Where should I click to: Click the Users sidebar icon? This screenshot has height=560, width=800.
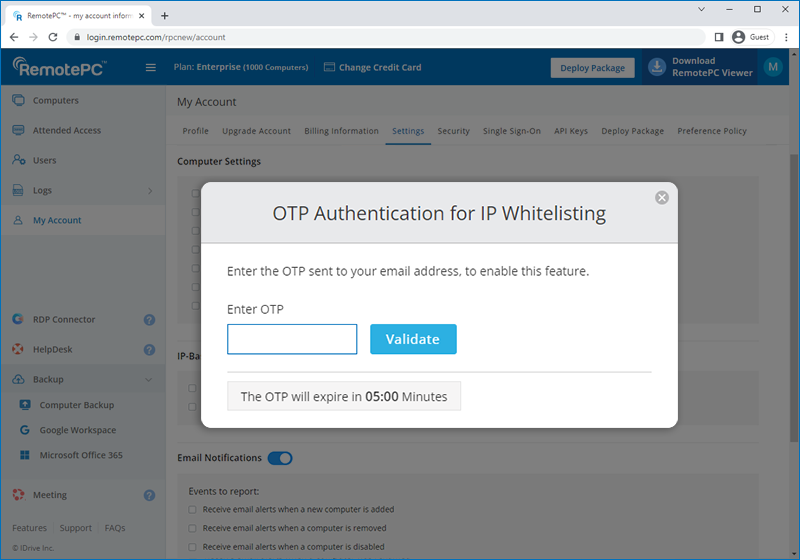click(x=18, y=161)
